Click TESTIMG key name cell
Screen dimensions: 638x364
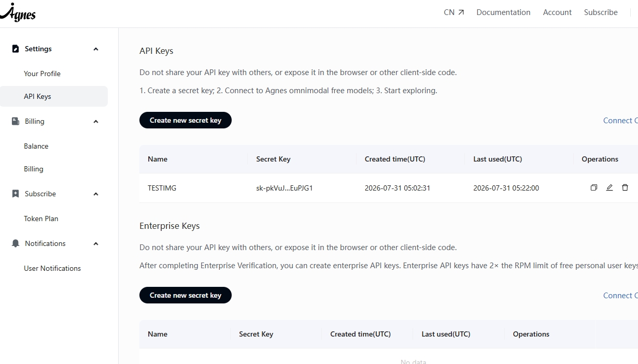[162, 188]
